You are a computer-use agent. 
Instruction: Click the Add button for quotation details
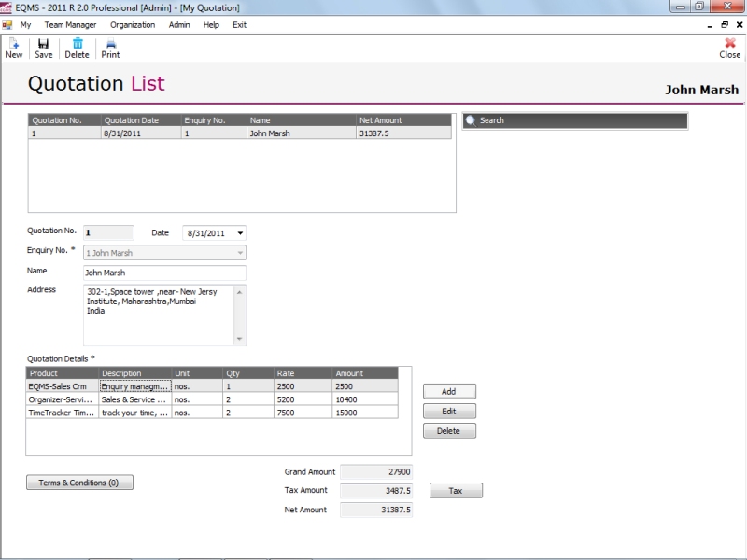coord(449,391)
